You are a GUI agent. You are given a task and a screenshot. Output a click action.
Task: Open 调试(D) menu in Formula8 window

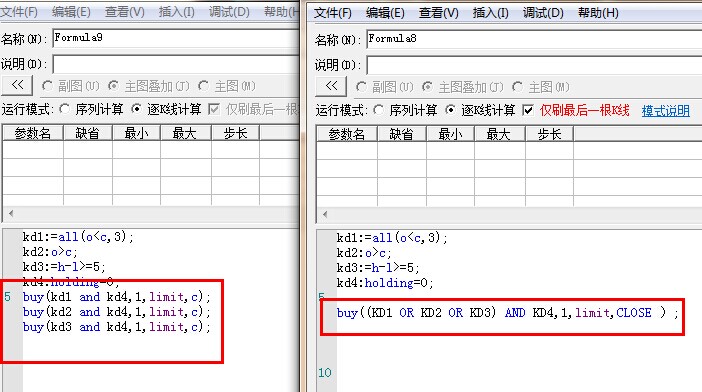click(543, 13)
